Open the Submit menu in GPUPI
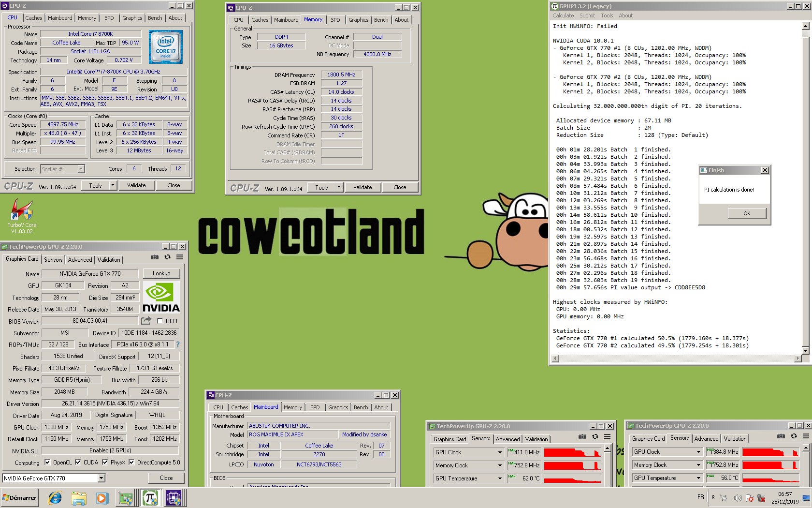 tap(587, 15)
